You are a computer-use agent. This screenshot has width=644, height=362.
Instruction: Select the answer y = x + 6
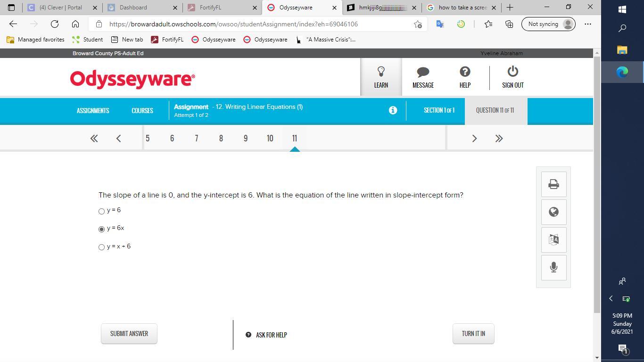[101, 247]
